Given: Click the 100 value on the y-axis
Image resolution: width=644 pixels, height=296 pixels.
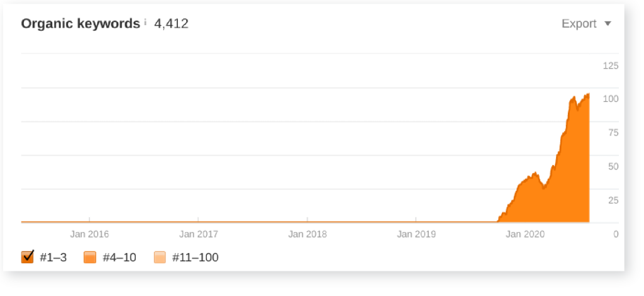Looking at the screenshot, I should [611, 99].
